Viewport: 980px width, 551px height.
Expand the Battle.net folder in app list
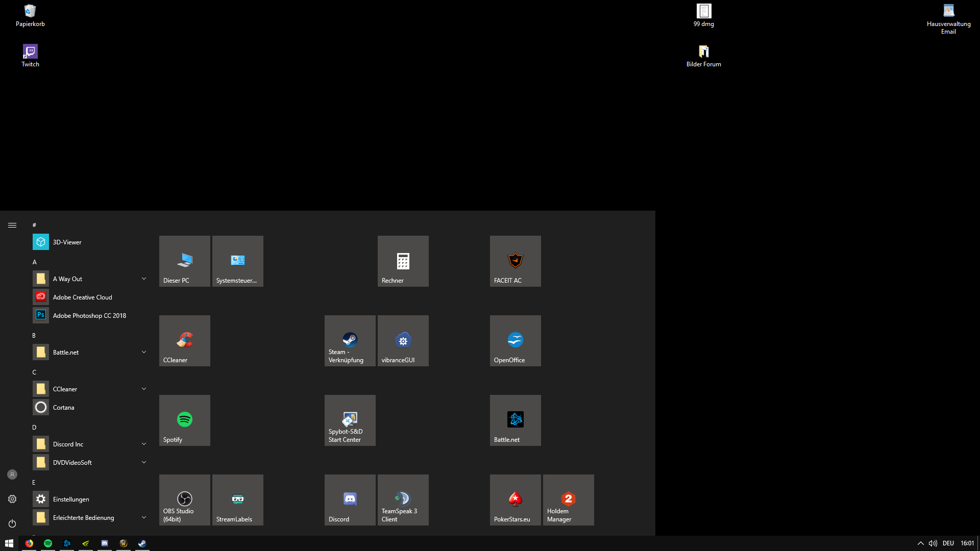pos(91,352)
